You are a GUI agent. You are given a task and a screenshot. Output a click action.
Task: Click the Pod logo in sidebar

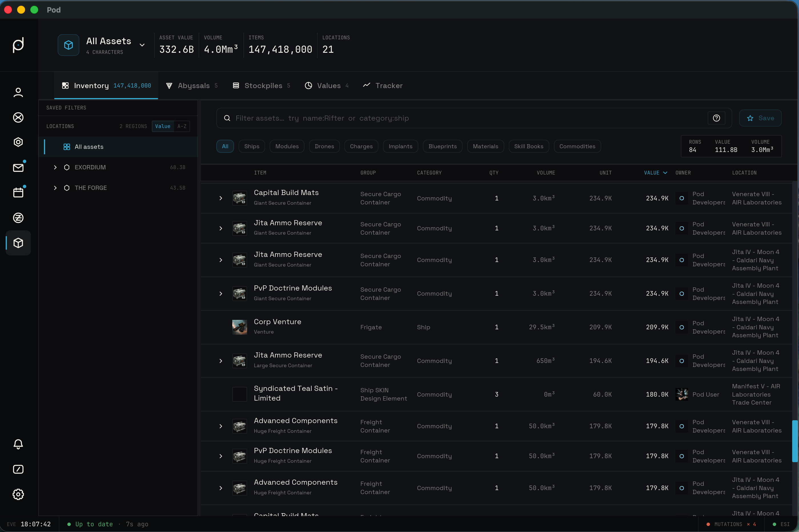click(x=18, y=45)
